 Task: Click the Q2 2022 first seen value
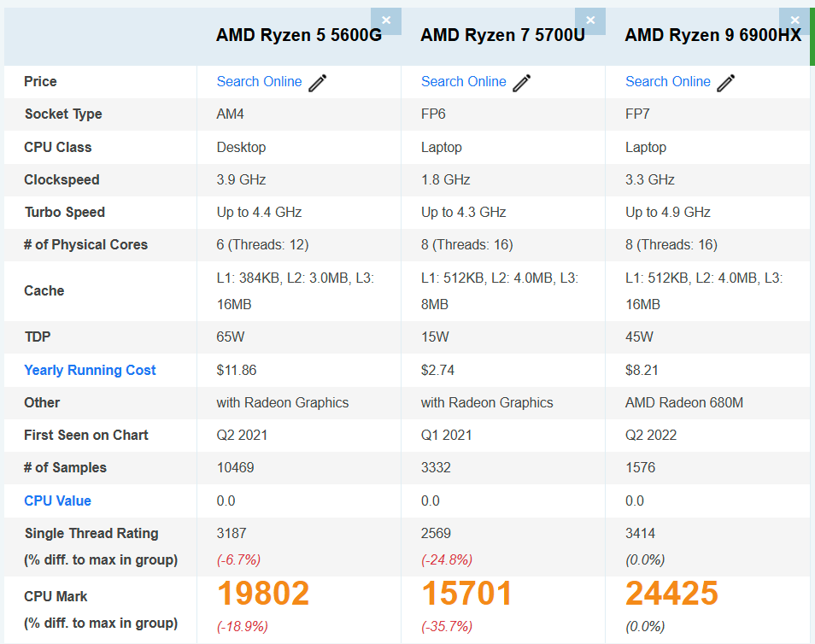651,435
